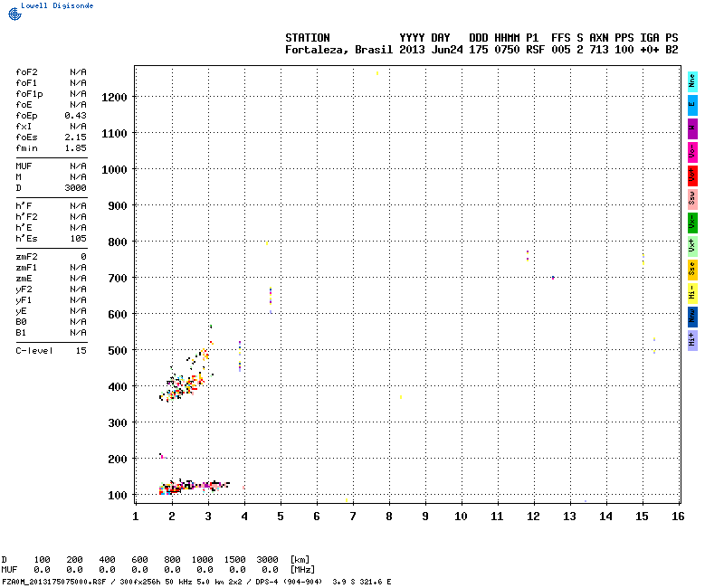Click the 700 height axis label
This screenshot has height=588, width=724.
click(x=118, y=279)
